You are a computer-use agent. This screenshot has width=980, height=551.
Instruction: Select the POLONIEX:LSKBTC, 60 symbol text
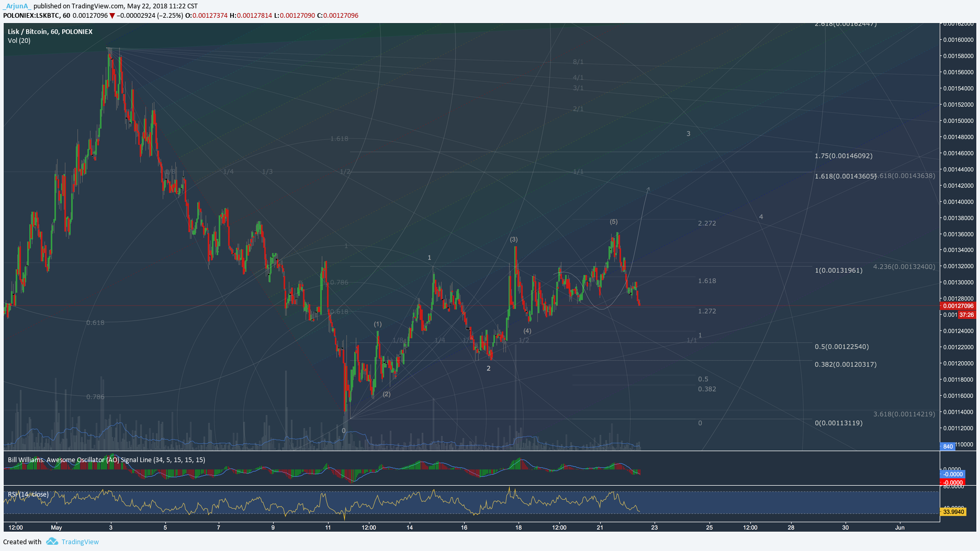pos(37,16)
